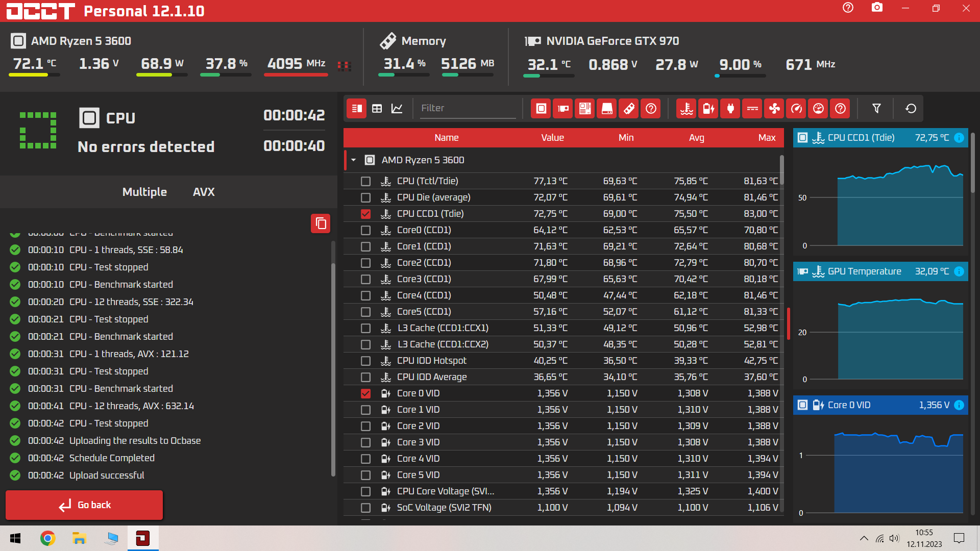Uncheck the Core 0 VID checkbox
This screenshot has height=551, width=980.
click(365, 393)
